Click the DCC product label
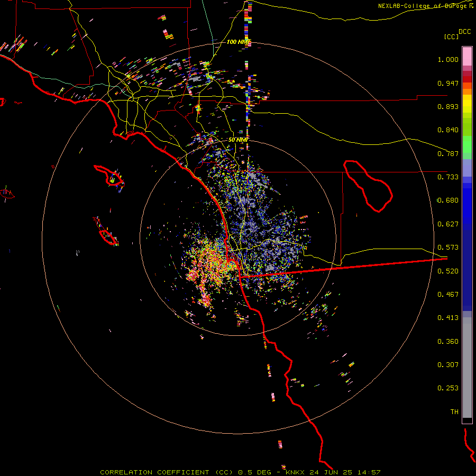 (x=464, y=32)
